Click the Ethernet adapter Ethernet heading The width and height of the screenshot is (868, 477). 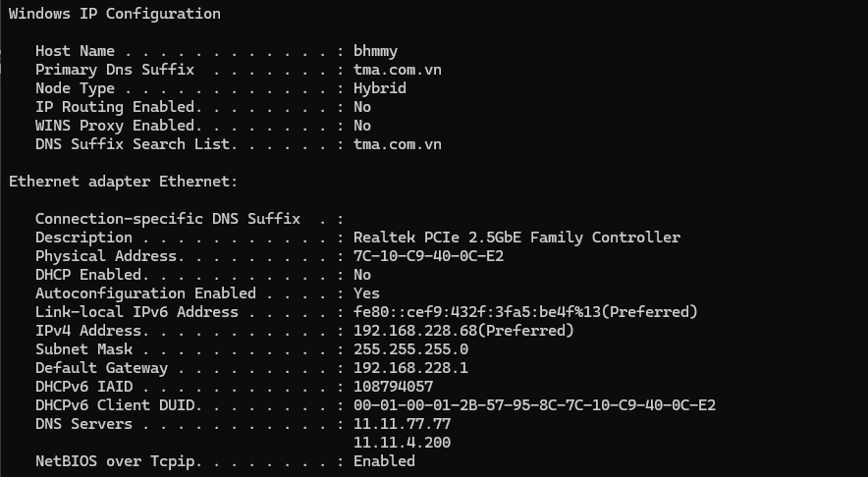(123, 182)
